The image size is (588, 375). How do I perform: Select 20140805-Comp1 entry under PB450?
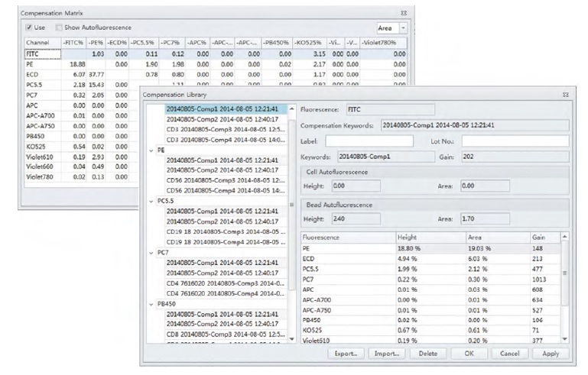point(226,315)
